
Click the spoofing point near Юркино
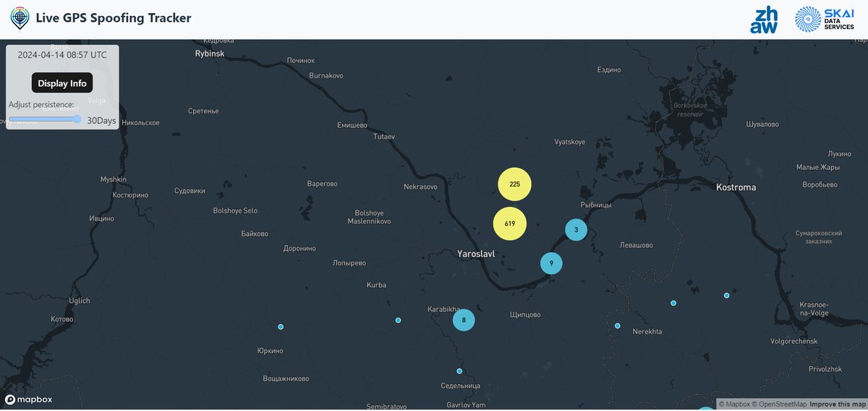pyautogui.click(x=281, y=327)
